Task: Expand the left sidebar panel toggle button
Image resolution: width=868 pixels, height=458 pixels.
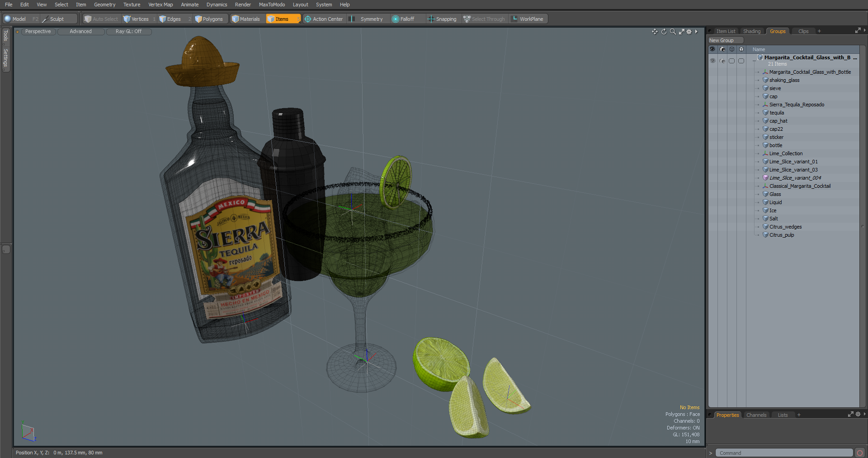Action: pyautogui.click(x=6, y=249)
